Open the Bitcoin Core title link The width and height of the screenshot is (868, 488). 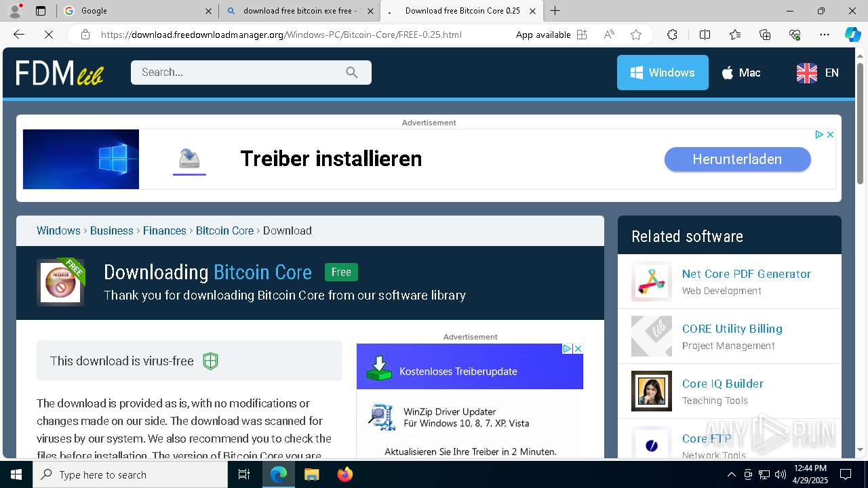(262, 272)
